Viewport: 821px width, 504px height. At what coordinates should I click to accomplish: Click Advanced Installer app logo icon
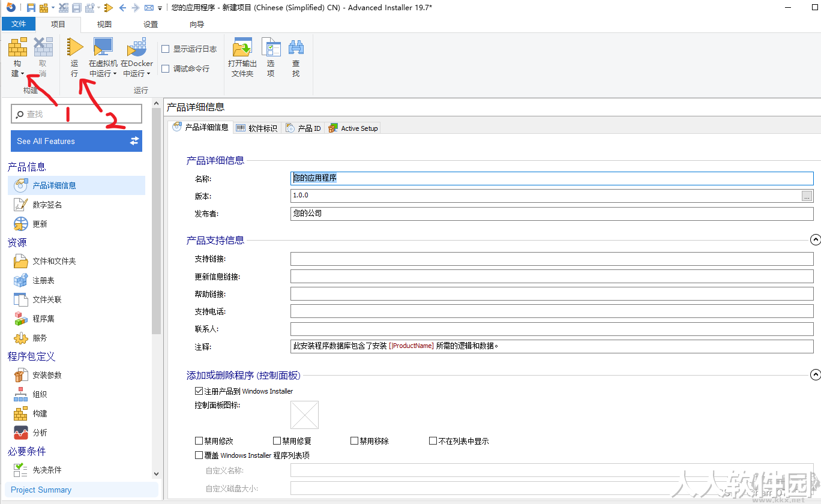click(11, 8)
